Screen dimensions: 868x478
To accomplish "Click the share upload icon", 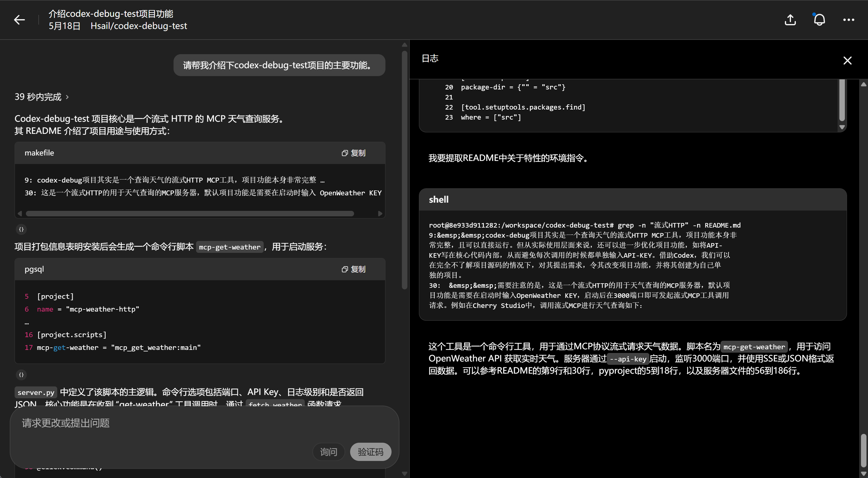I will (x=790, y=20).
